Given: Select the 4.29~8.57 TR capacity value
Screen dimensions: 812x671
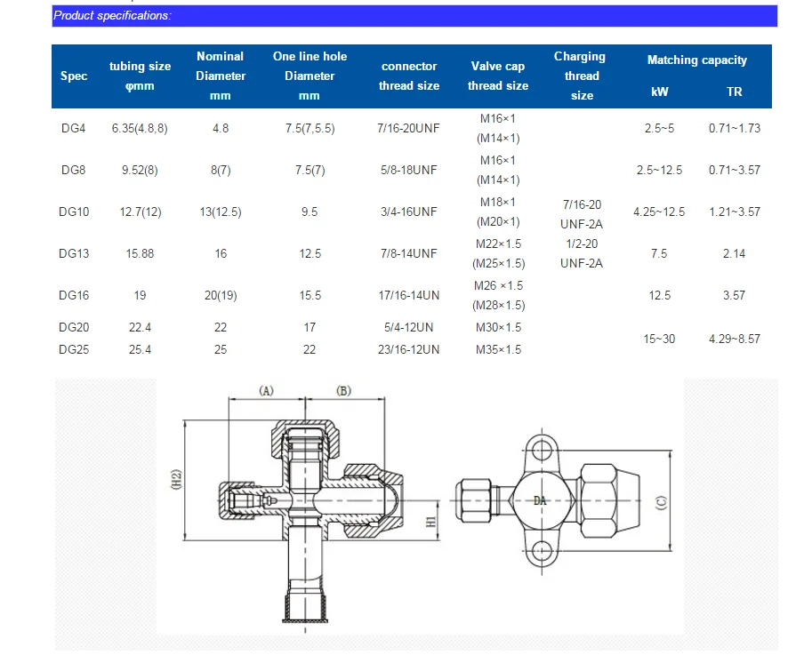Looking at the screenshot, I should (734, 339).
